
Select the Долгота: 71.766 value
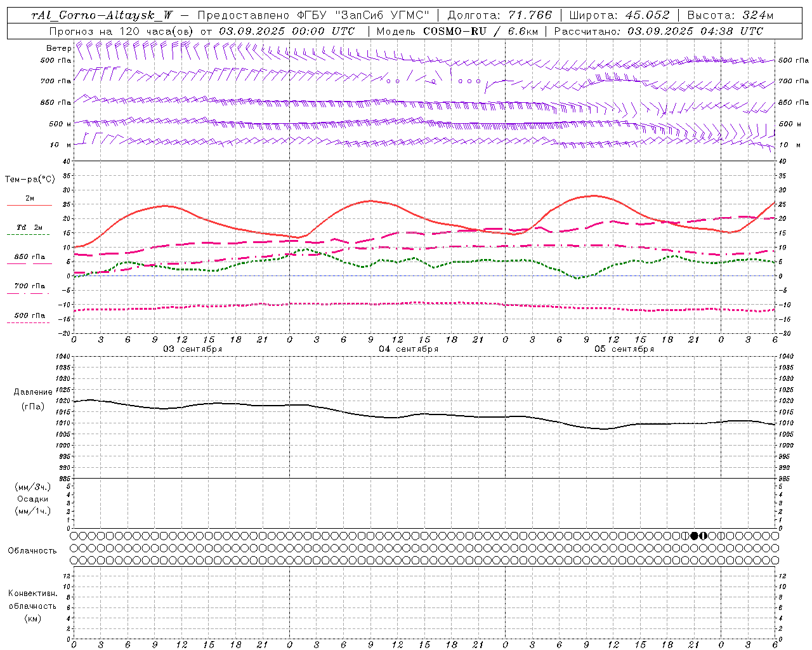[500, 16]
